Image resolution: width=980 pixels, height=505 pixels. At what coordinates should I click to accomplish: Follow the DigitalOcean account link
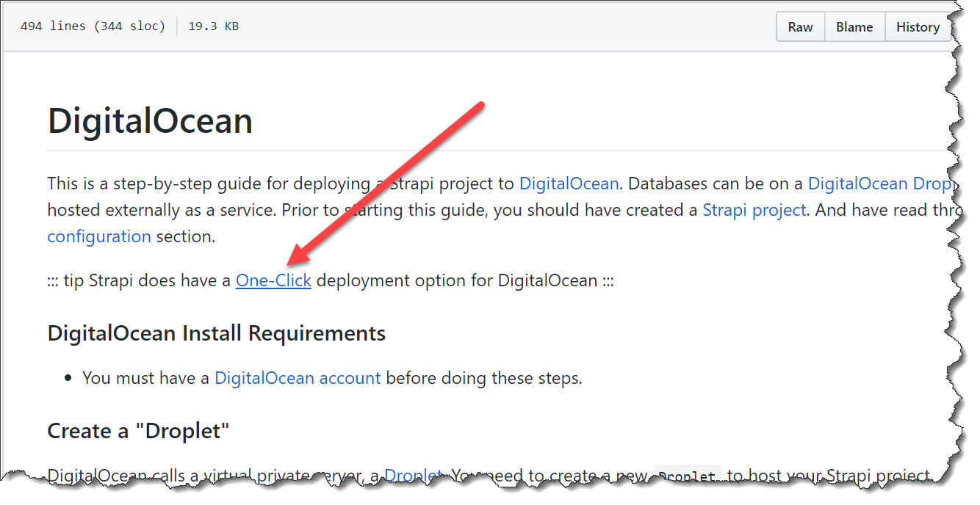[x=298, y=377]
